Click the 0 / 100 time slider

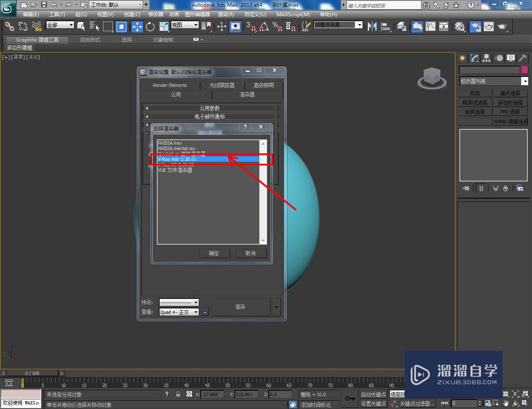point(32,373)
